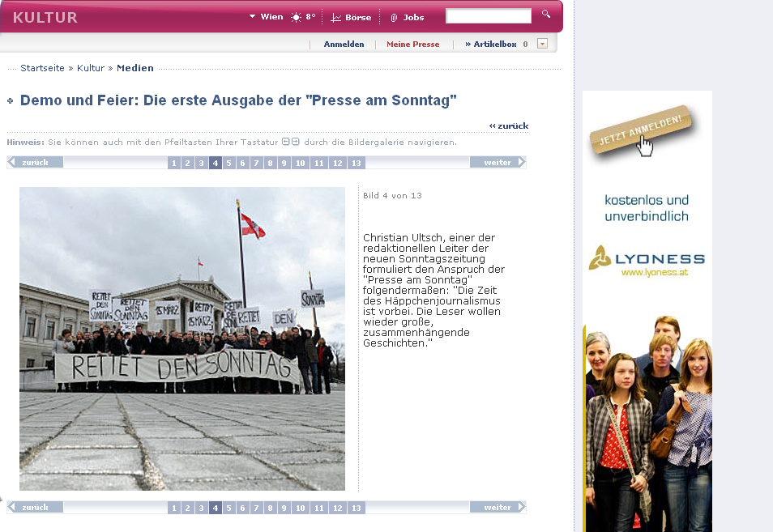Open the KULTUR section header

(x=45, y=18)
